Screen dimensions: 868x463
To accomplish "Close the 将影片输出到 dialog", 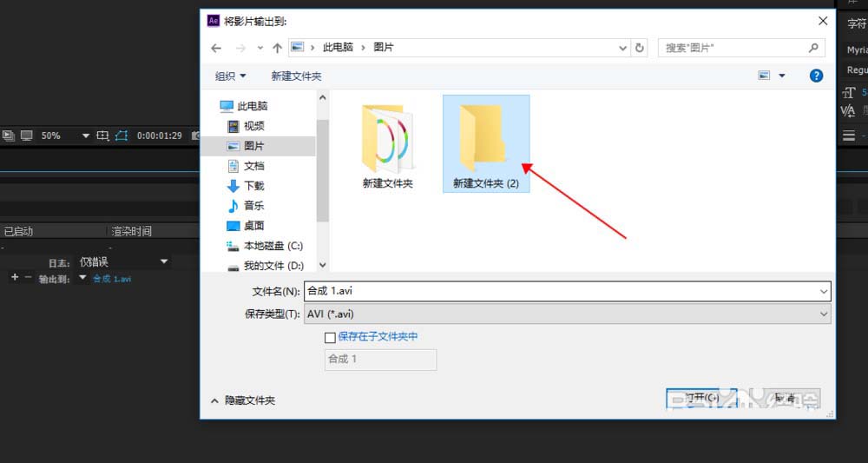I will point(823,21).
